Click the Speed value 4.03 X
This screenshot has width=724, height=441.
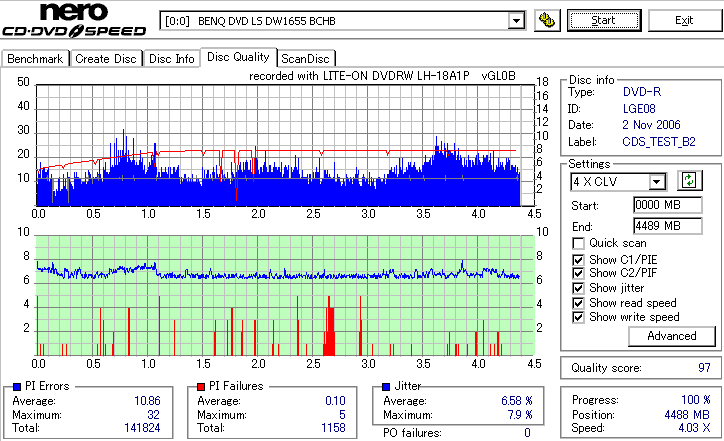[694, 428]
